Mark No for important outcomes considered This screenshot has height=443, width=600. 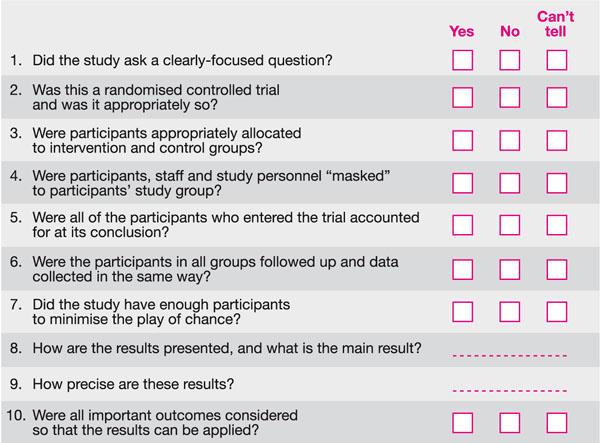tap(510, 422)
